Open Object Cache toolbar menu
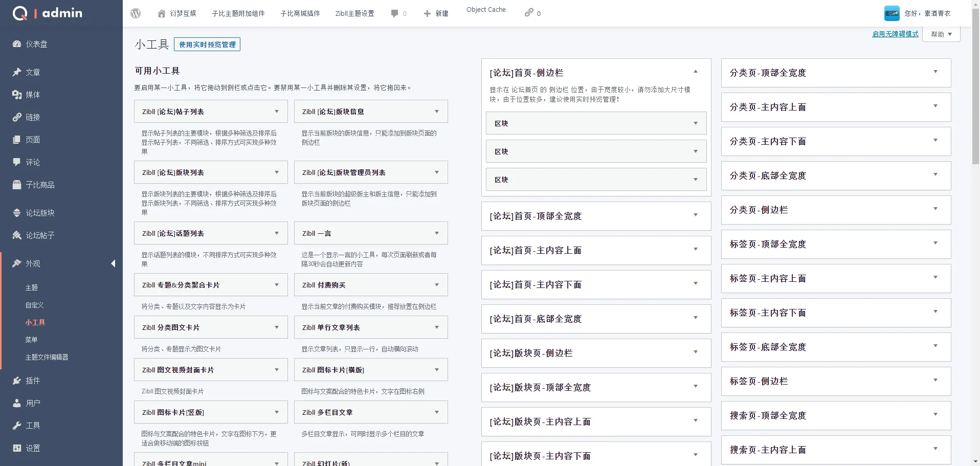Image resolution: width=980 pixels, height=466 pixels. pyautogui.click(x=486, y=10)
